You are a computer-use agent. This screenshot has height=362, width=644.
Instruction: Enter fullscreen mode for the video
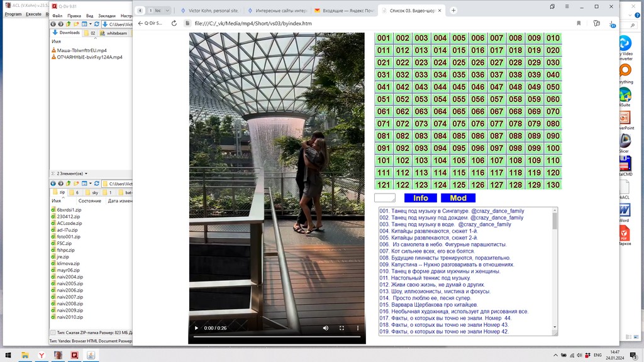(341, 328)
